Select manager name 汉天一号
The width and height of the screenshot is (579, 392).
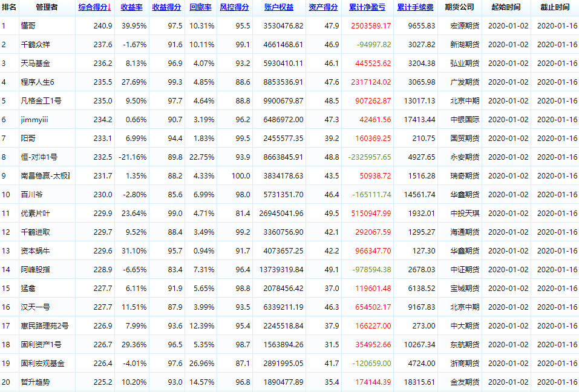pyautogui.click(x=36, y=307)
